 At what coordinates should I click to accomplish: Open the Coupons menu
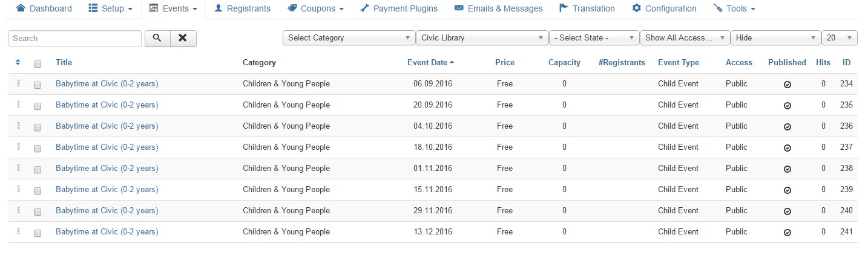[315, 8]
